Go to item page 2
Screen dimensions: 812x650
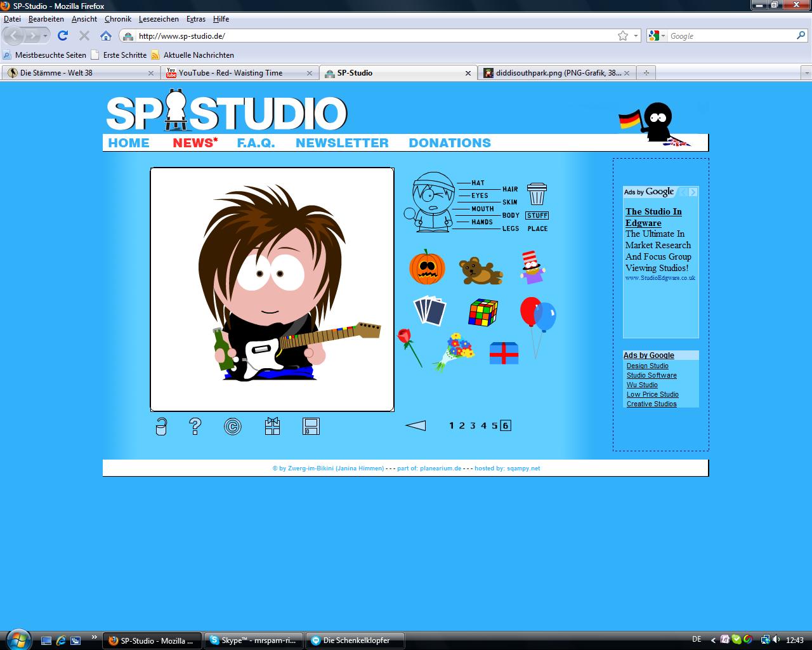pos(462,426)
